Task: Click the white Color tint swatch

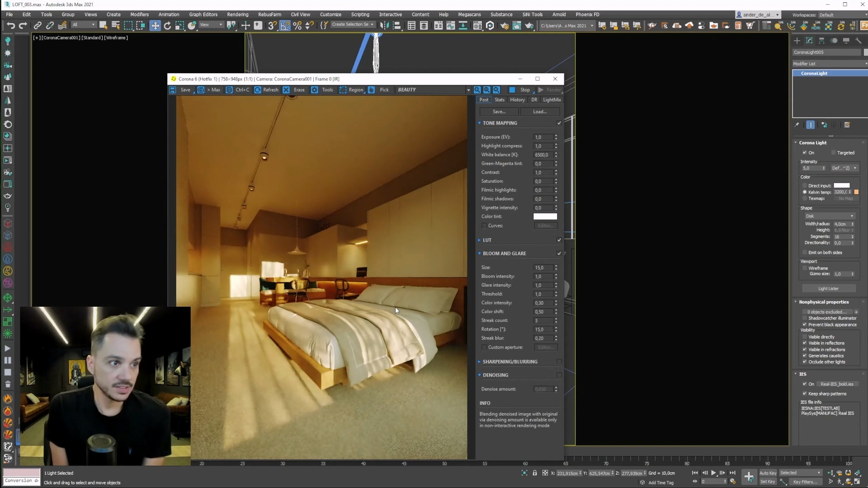Action: [x=545, y=216]
